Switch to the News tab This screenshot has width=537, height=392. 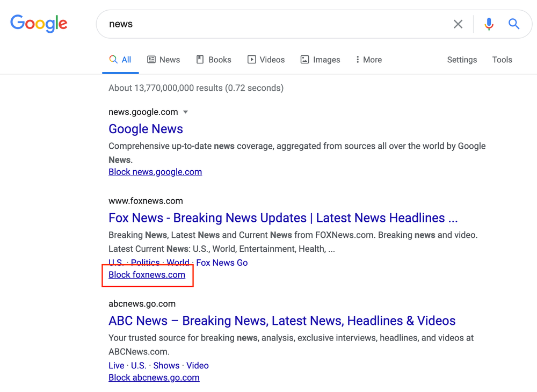tap(169, 60)
